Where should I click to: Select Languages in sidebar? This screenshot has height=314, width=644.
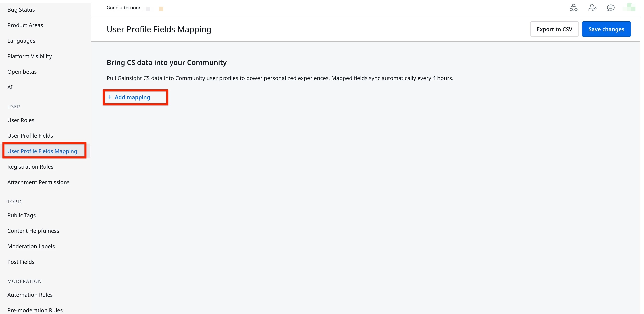(x=21, y=41)
